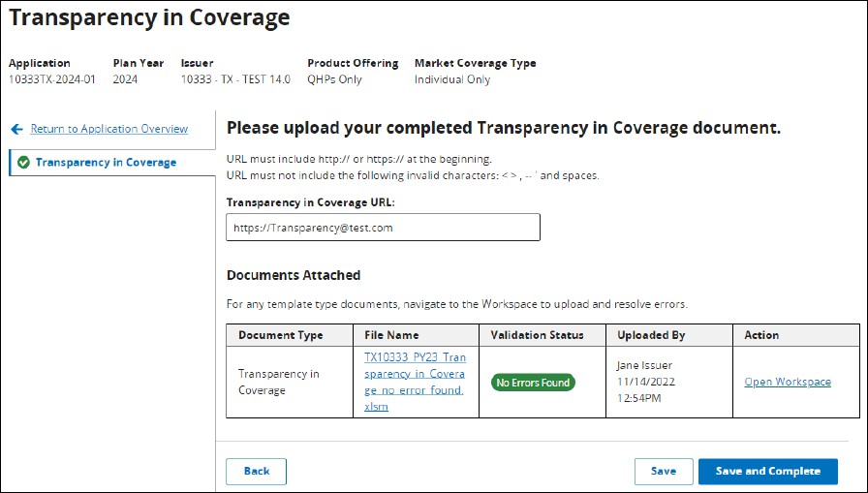Screen dimensions: 868x493
Task: Click the Save button
Action: [663, 472]
